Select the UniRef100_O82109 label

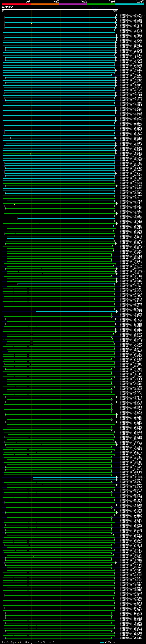pyautogui.click(x=131, y=600)
